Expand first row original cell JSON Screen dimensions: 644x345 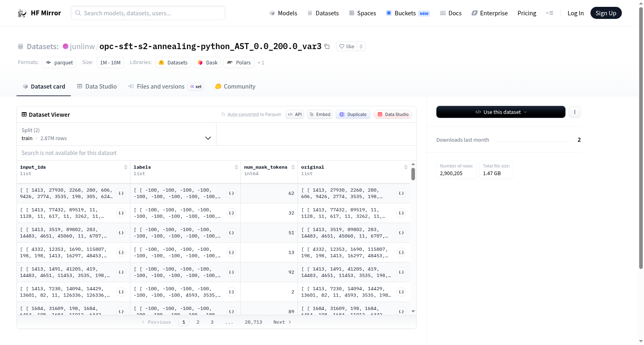click(x=401, y=193)
